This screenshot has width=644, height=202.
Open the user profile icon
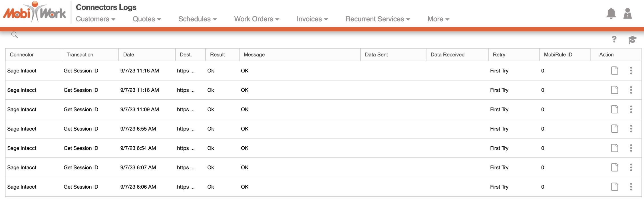pyautogui.click(x=627, y=13)
